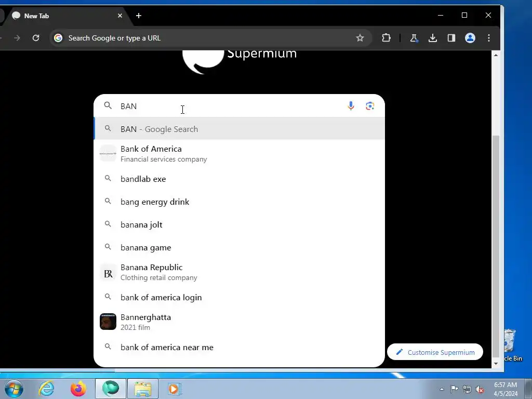
Task: Toggle the side panel icon
Action: 451,38
